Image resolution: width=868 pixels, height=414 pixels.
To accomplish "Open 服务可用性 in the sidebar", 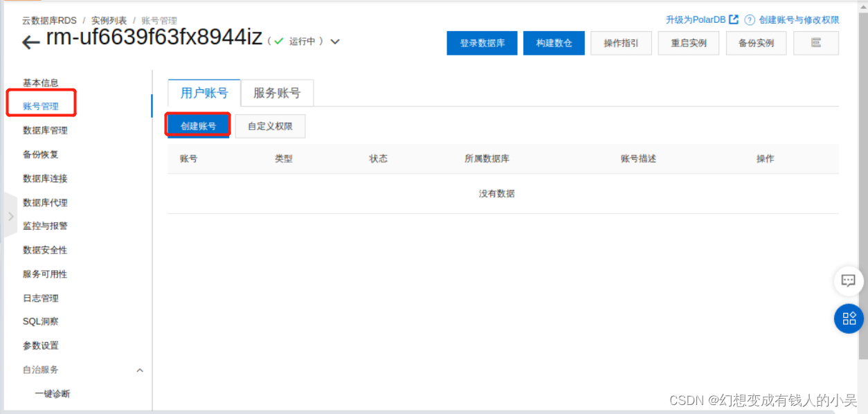I will tap(45, 274).
